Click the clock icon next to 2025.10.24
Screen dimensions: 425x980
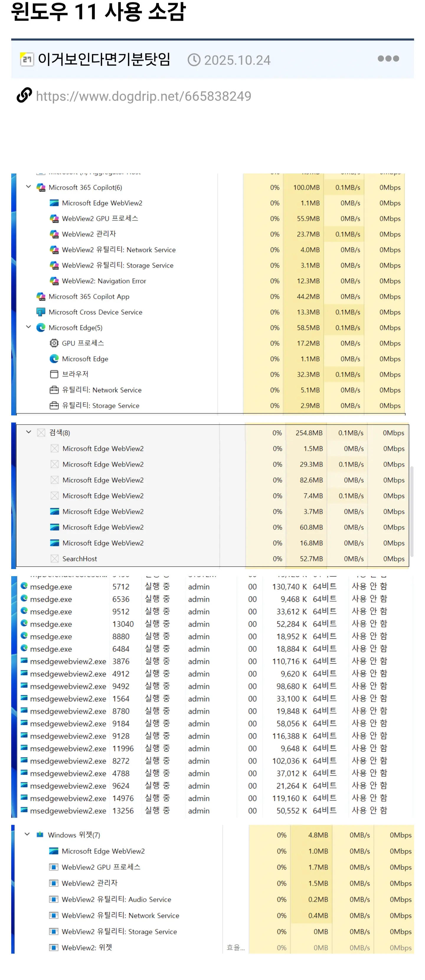pyautogui.click(x=194, y=60)
